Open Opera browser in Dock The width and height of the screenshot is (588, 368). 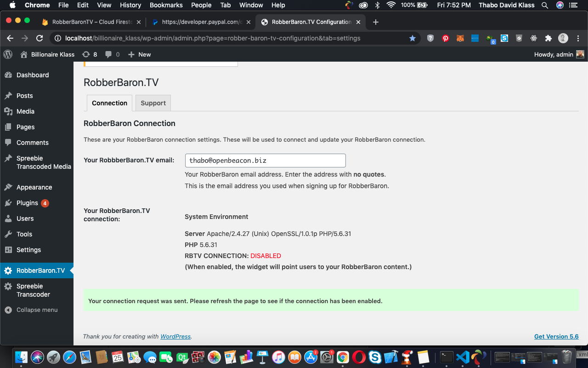pyautogui.click(x=359, y=357)
